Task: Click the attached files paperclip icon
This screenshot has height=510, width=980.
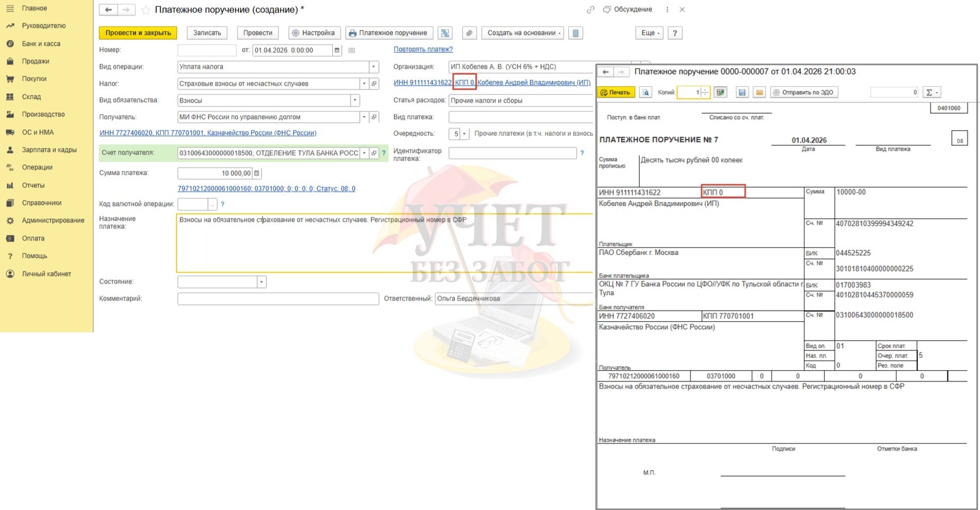Action: (x=469, y=33)
